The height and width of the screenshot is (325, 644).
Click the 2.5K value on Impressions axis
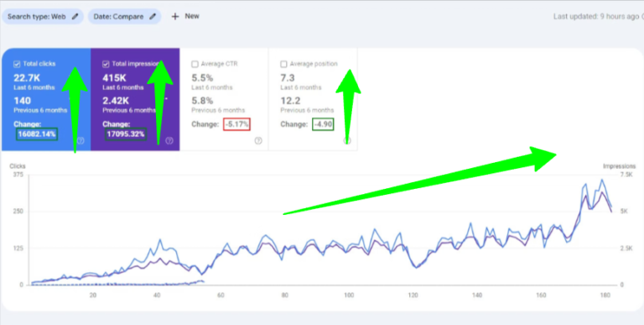point(626,248)
